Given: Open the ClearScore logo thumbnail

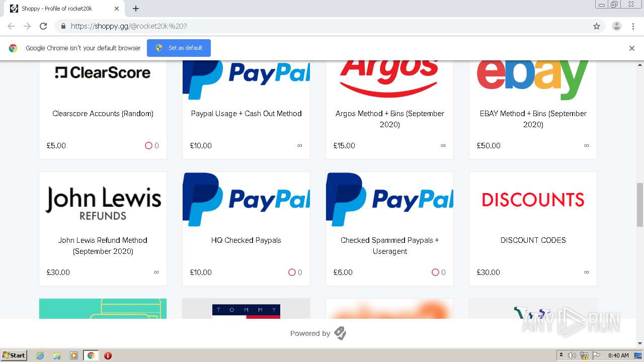Looking at the screenshot, I should click(x=103, y=72).
